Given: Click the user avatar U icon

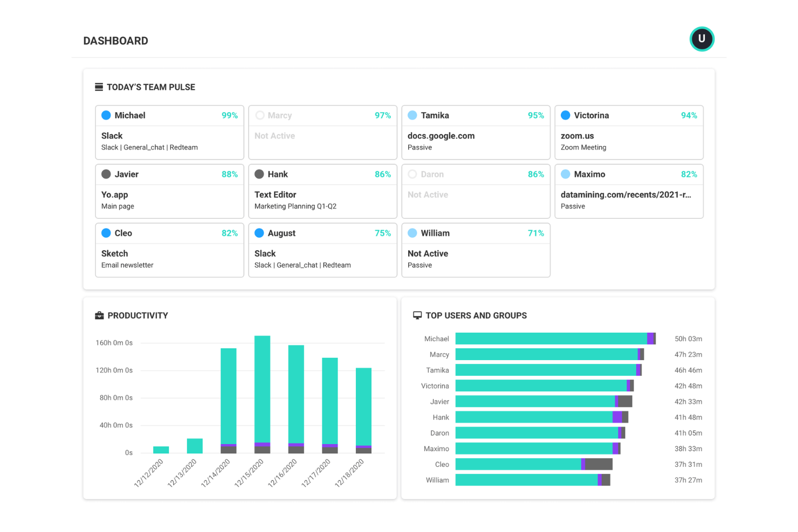Looking at the screenshot, I should [x=701, y=39].
